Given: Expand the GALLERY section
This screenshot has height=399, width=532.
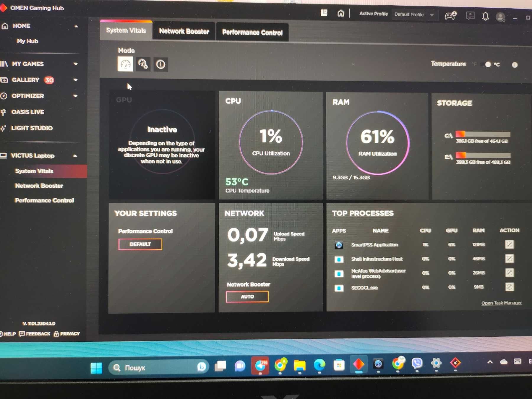Looking at the screenshot, I should point(76,80).
